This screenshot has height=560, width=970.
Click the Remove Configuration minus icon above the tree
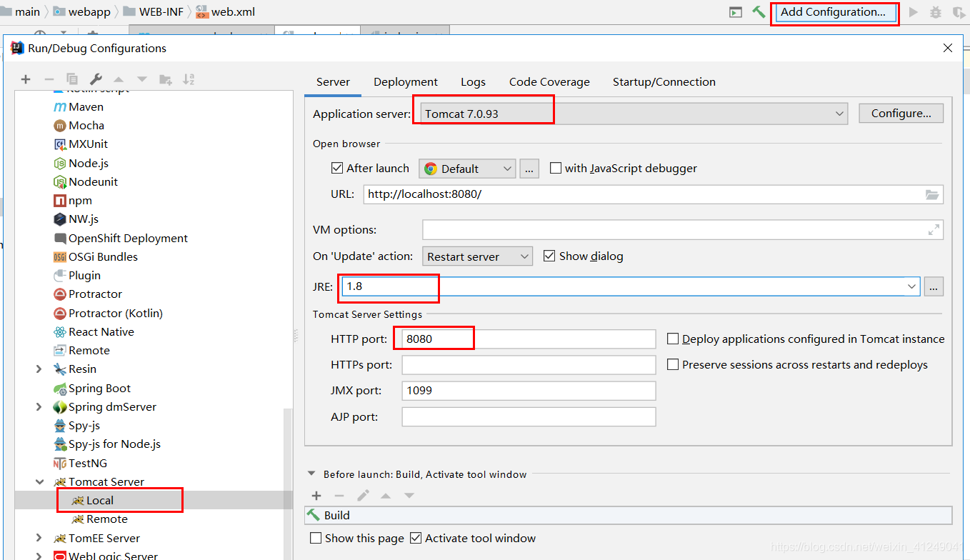click(x=49, y=79)
